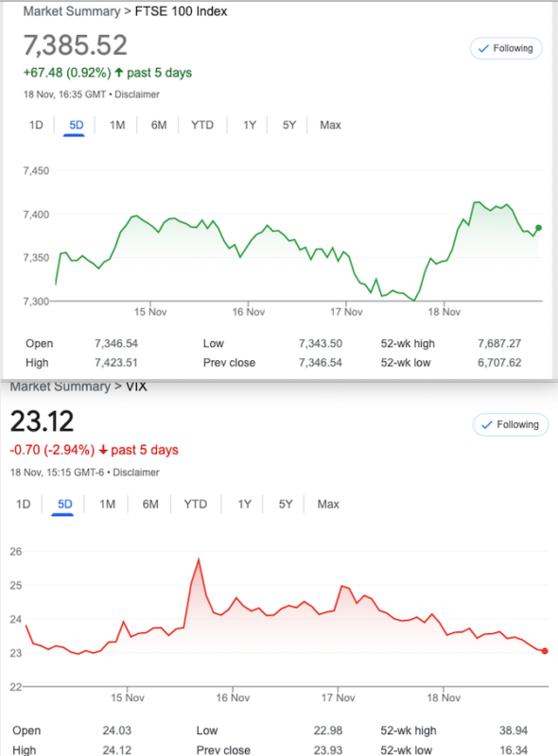The width and height of the screenshot is (558, 756).
Task: Click 17 Nov label on FTSE chart axis
Action: [346, 312]
